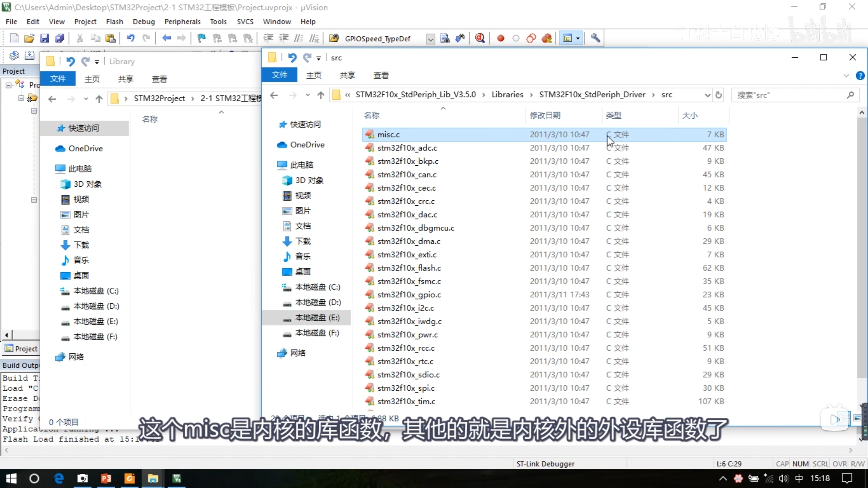Expand the src window ribbon chevron
Viewport: 868px width, 488px height.
[846, 76]
